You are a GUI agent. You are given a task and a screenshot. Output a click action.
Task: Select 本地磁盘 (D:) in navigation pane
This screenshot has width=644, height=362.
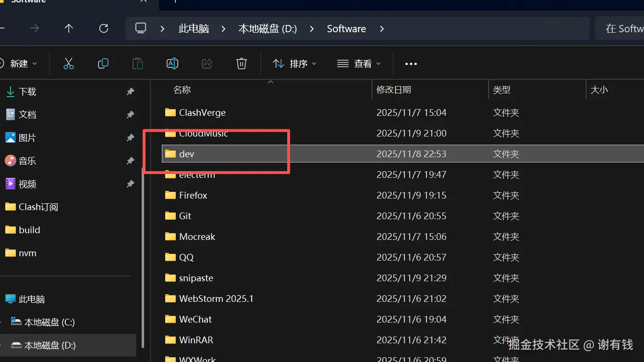click(50, 345)
